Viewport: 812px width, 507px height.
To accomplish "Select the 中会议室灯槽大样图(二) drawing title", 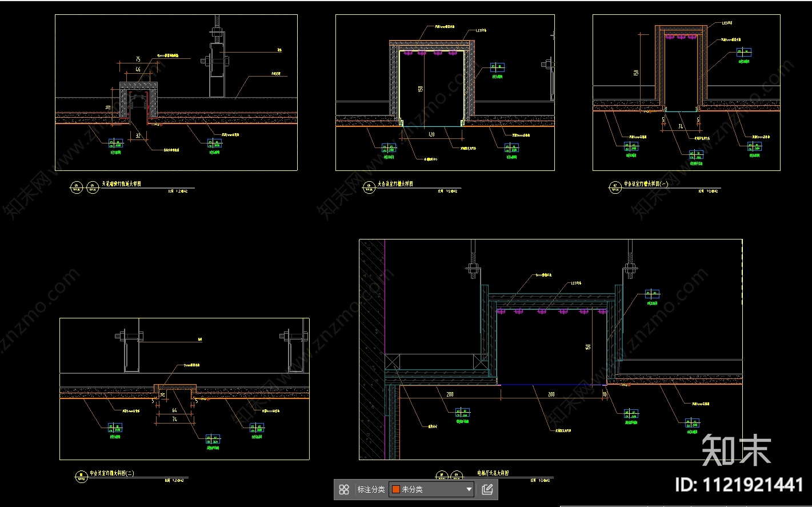I will (x=111, y=473).
